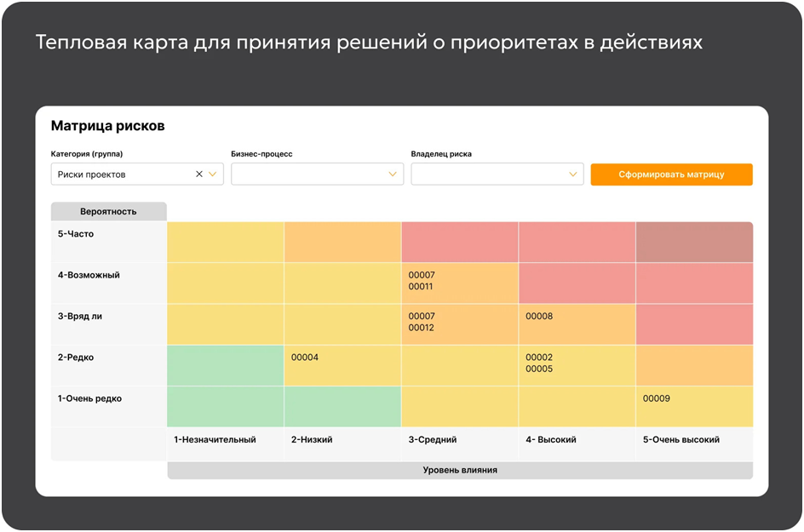804x532 pixels.
Task: Click the Вероятность axis header
Action: [108, 211]
